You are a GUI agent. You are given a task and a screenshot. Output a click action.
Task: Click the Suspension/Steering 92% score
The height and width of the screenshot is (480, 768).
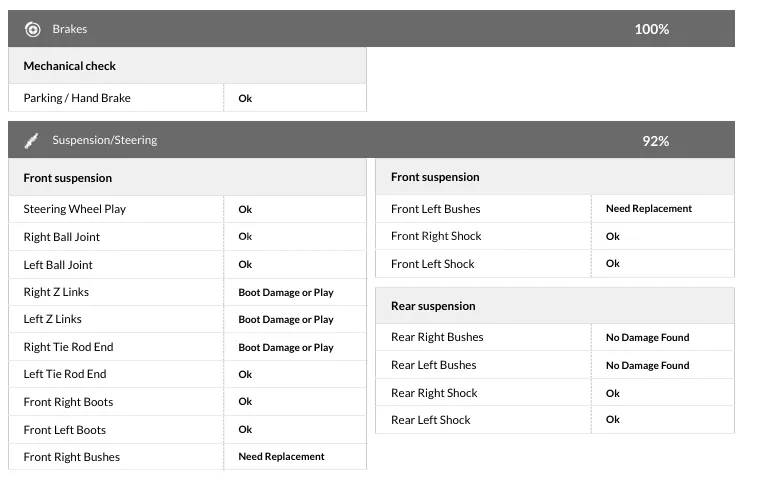[x=655, y=141]
